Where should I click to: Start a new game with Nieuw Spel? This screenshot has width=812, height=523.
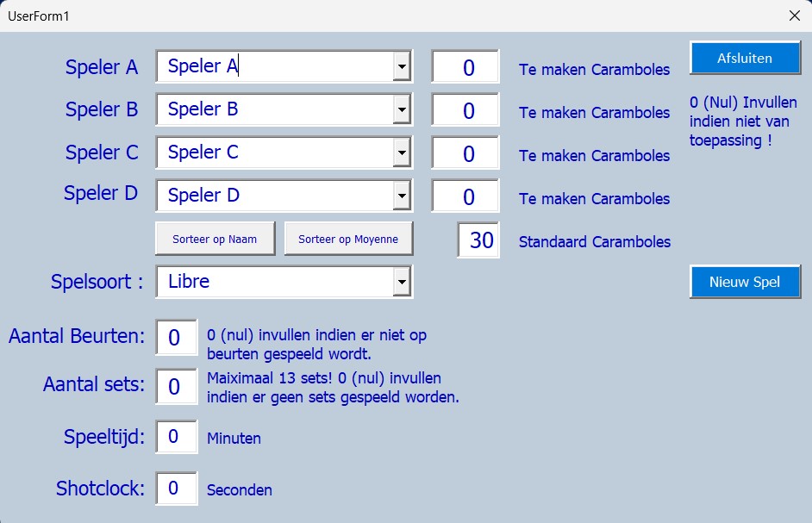pos(745,282)
